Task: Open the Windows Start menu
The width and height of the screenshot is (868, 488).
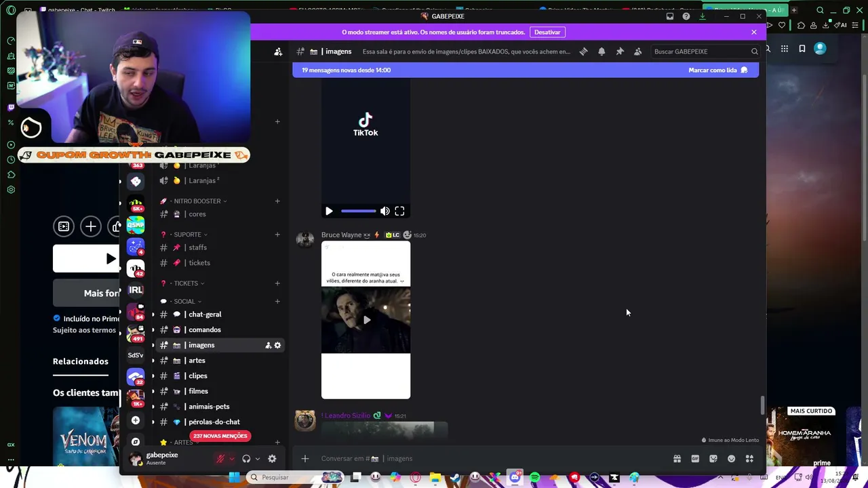Action: point(234,478)
